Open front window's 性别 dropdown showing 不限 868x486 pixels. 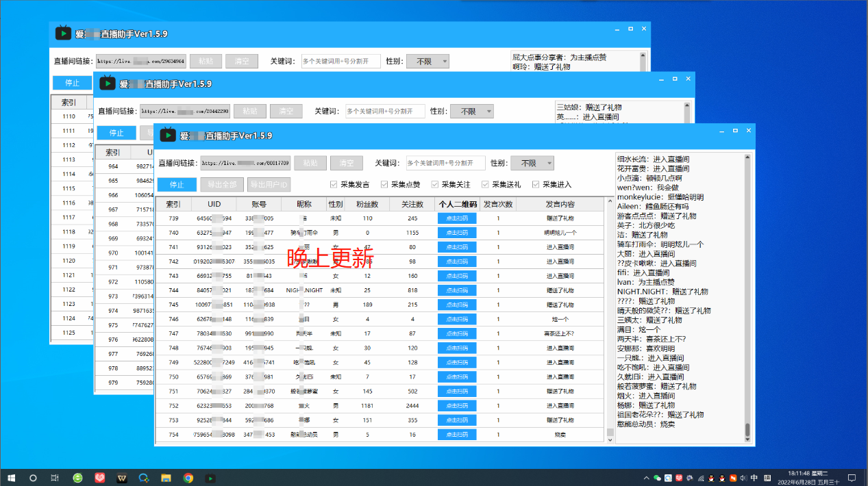532,163
